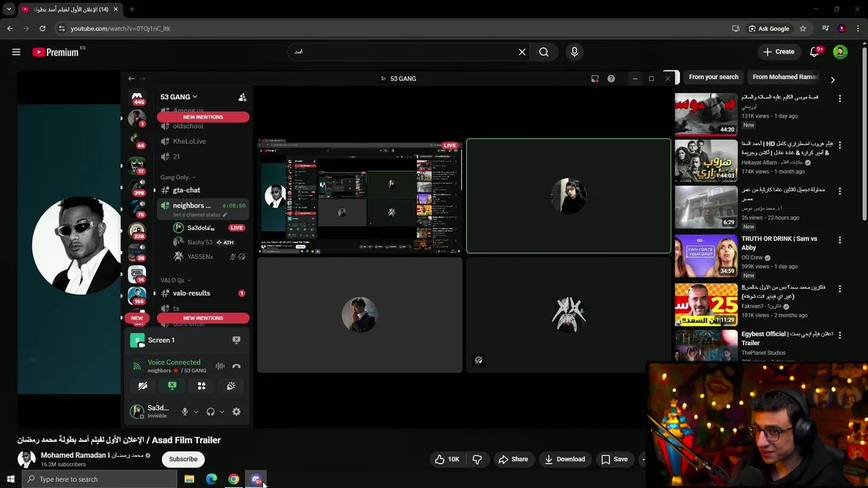Open the gta-chat text channel
The image size is (868, 488).
186,190
